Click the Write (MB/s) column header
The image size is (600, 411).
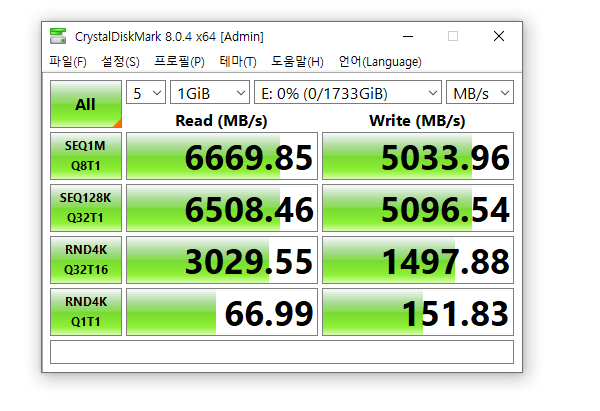[x=417, y=121]
